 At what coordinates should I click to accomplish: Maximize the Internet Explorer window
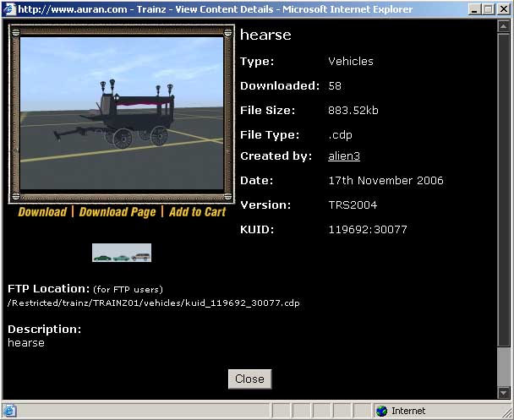click(488, 9)
